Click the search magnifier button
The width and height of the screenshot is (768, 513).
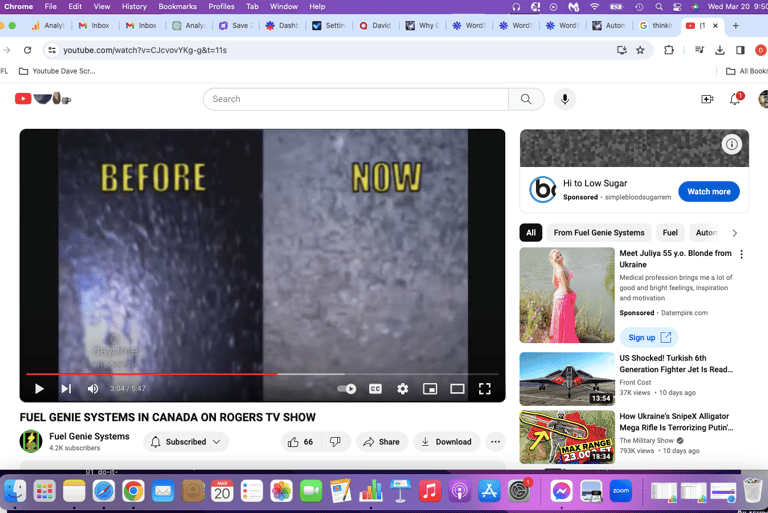(x=526, y=99)
